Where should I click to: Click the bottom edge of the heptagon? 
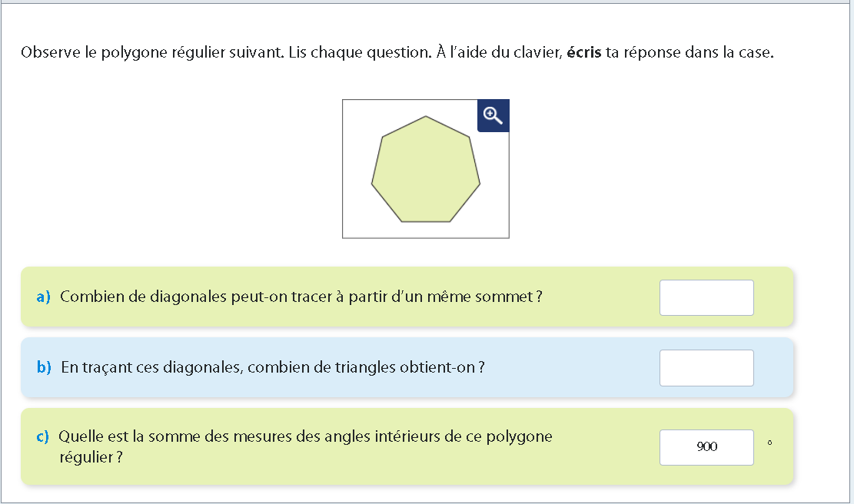click(427, 222)
